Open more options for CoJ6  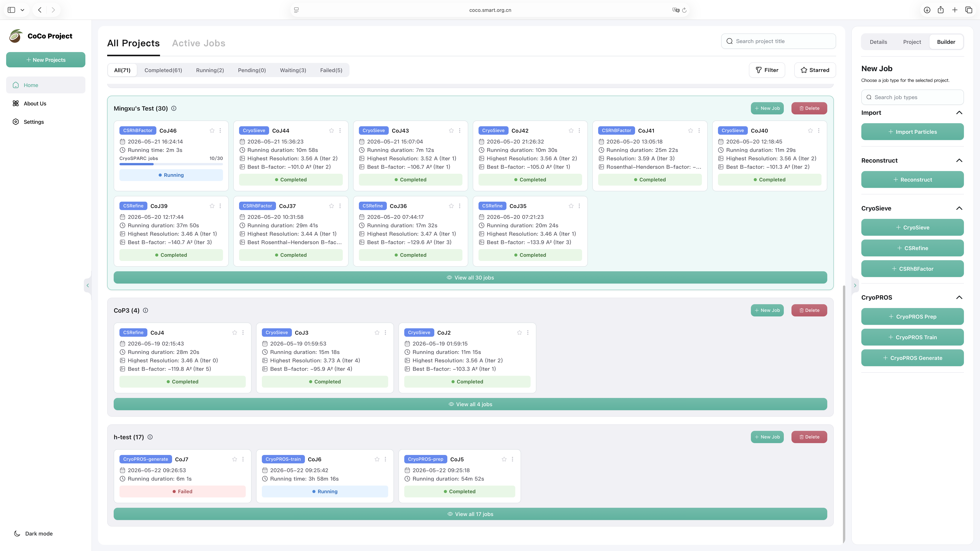coord(385,459)
